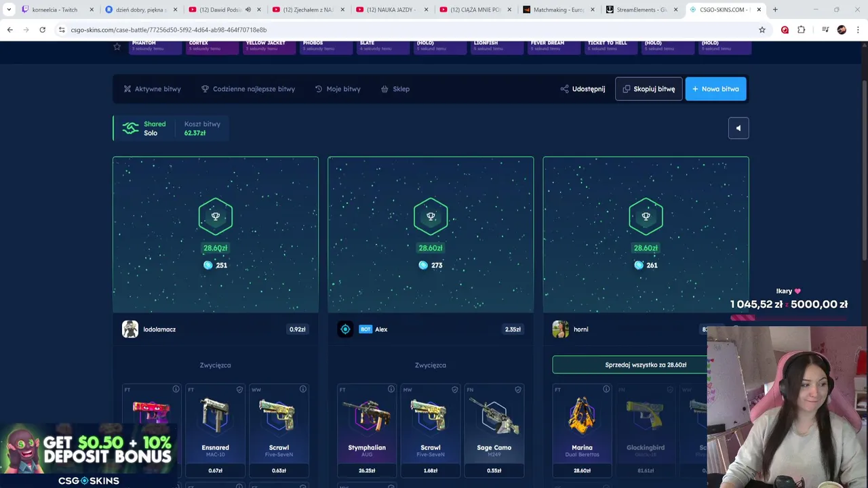Viewport: 868px width, 488px height.
Task: Open info icon on Stymphalian AUG card
Action: click(x=391, y=389)
